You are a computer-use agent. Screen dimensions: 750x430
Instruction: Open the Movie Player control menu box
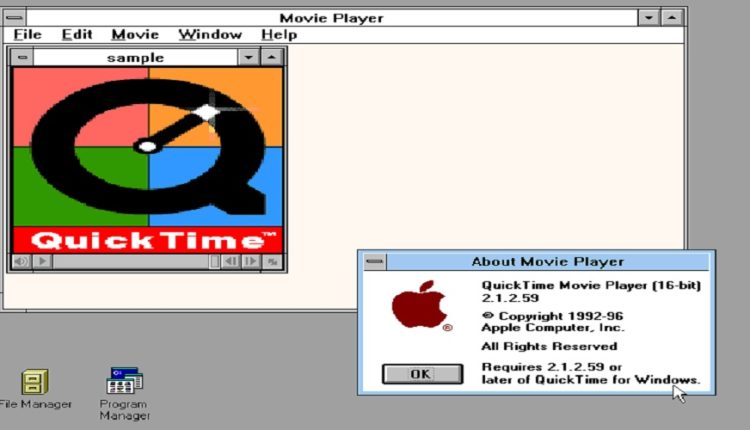[x=14, y=18]
